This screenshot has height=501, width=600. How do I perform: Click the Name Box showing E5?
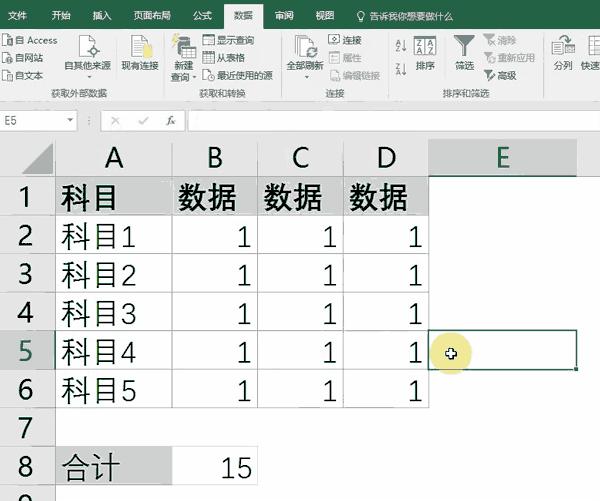pos(33,121)
